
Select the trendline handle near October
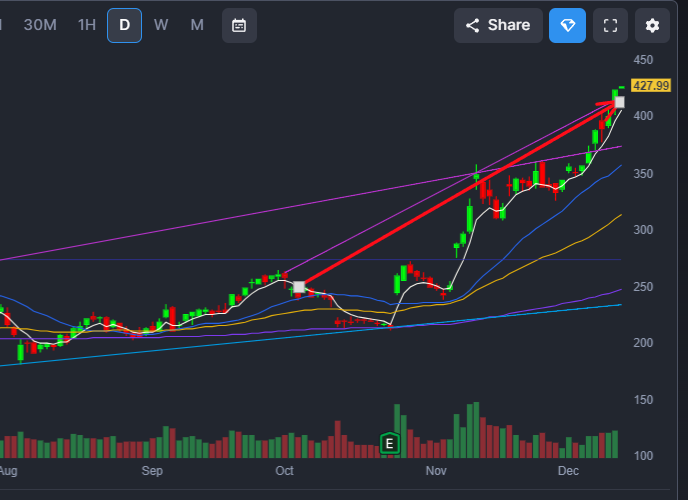299,287
